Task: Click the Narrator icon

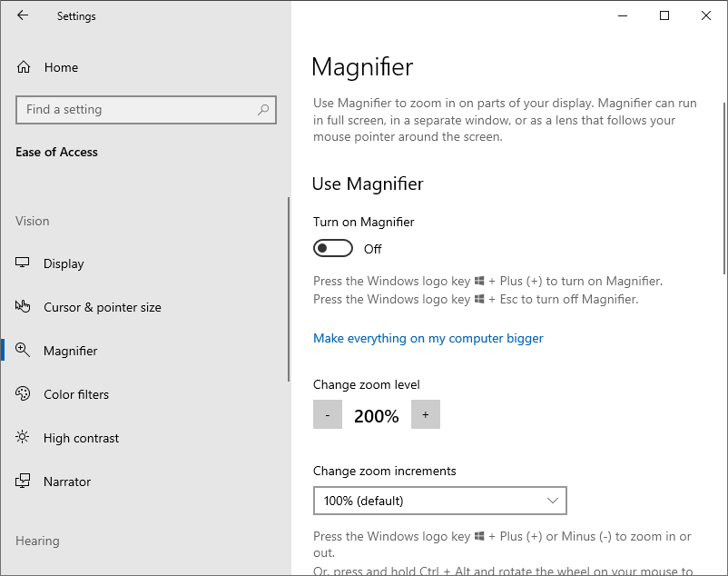Action: pyautogui.click(x=23, y=482)
